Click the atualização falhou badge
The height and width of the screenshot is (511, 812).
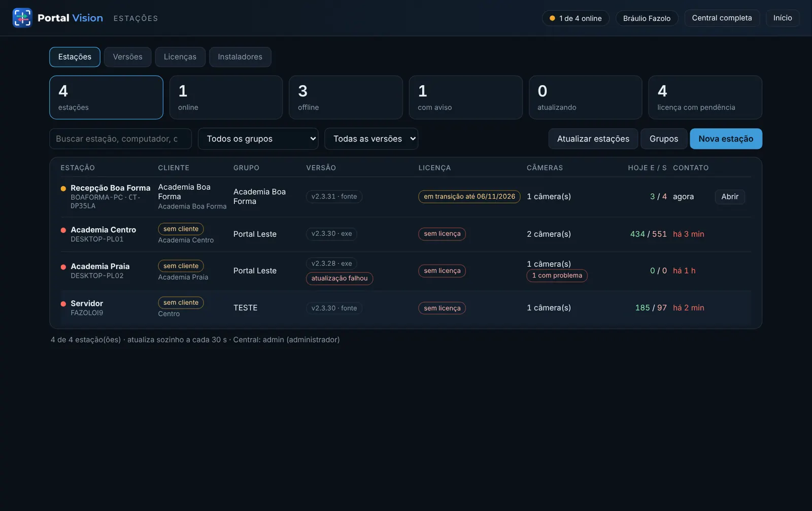[340, 279]
